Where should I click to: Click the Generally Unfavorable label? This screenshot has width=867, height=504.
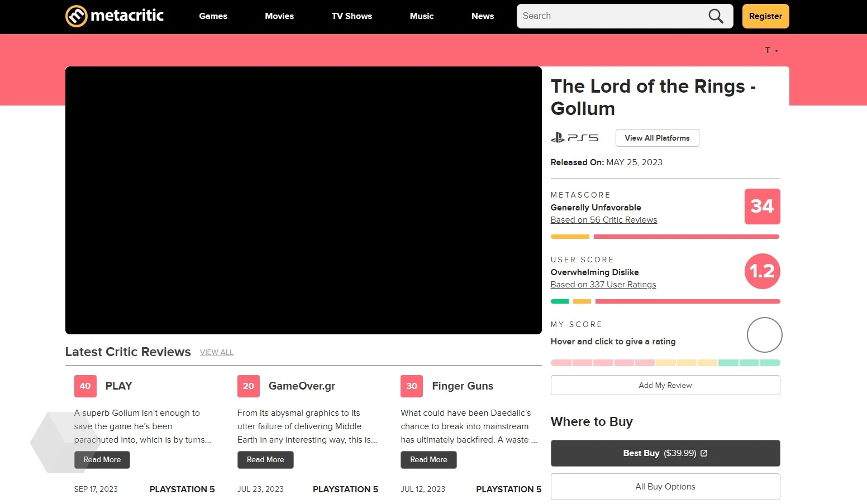pyautogui.click(x=596, y=208)
